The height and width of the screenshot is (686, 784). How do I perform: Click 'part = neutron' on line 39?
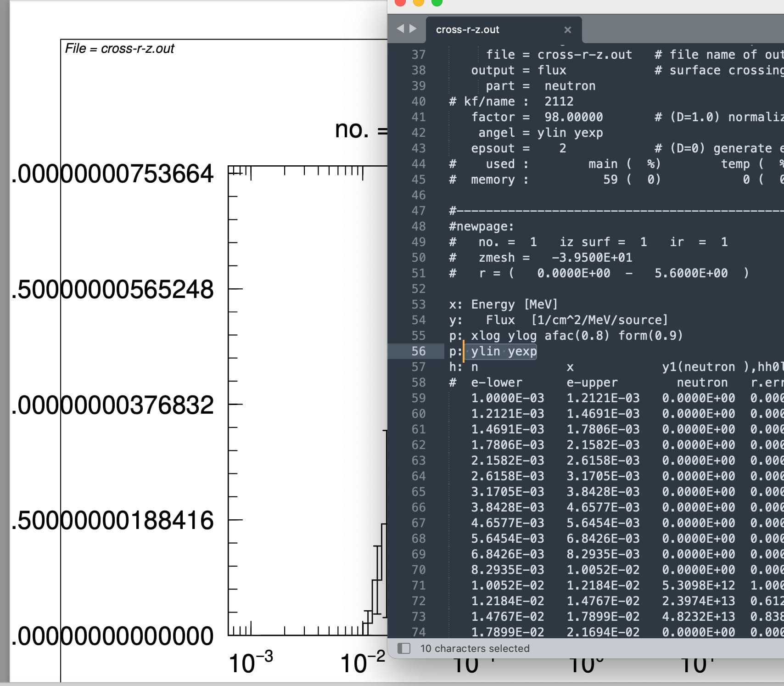(541, 86)
